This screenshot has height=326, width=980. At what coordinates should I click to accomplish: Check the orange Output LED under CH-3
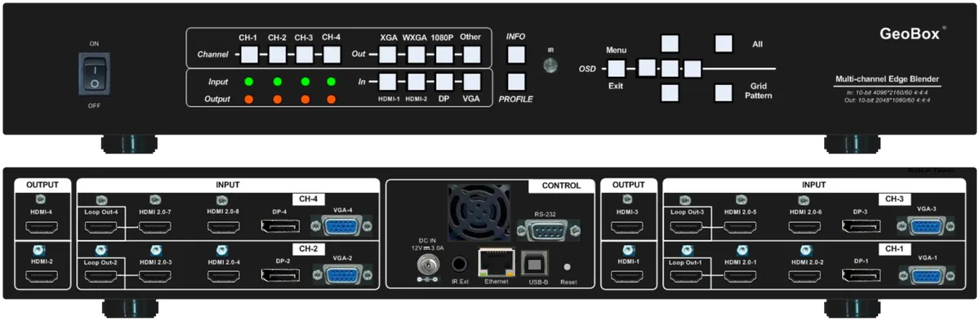[304, 100]
